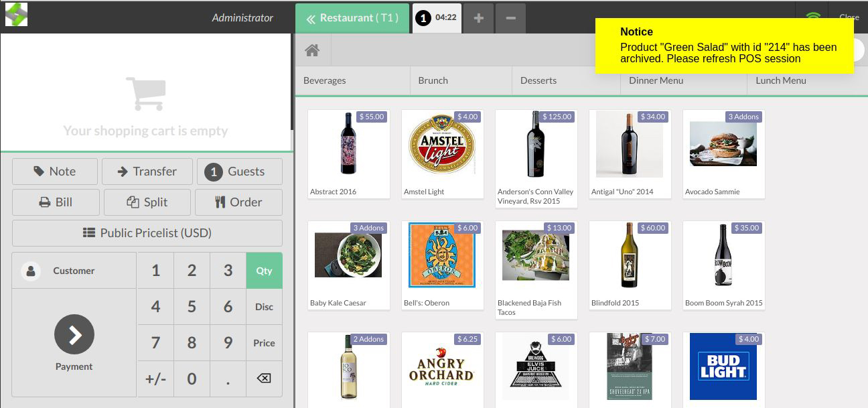
Task: Open the Guests count button
Action: [239, 172]
